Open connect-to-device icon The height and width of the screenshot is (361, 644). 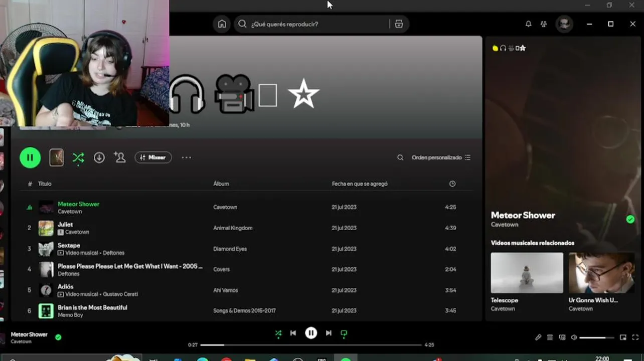tap(562, 337)
